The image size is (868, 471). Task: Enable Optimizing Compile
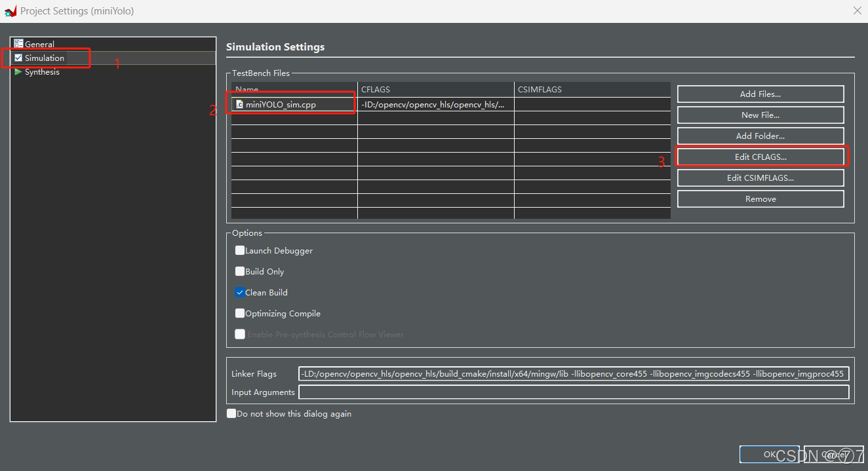(x=240, y=313)
